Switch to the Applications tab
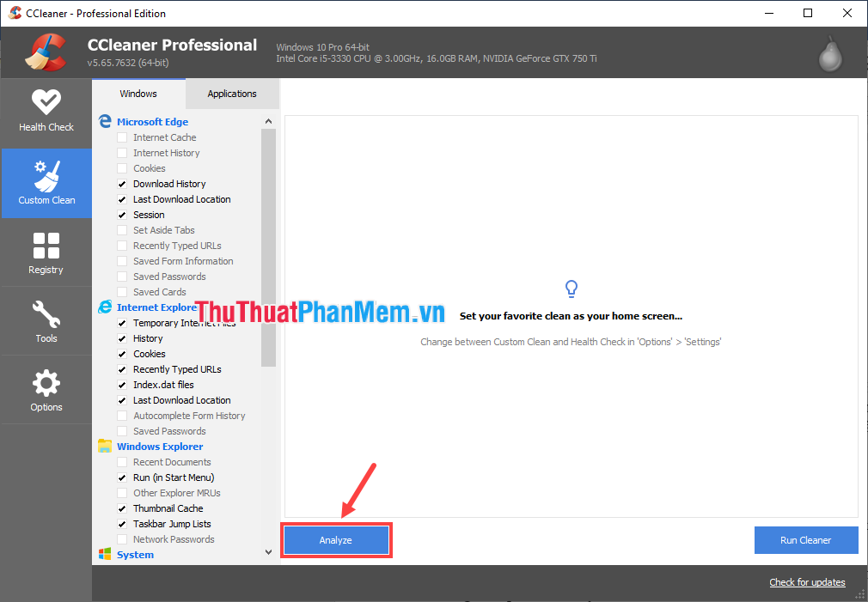Viewport: 868px width, 602px height. pyautogui.click(x=232, y=93)
